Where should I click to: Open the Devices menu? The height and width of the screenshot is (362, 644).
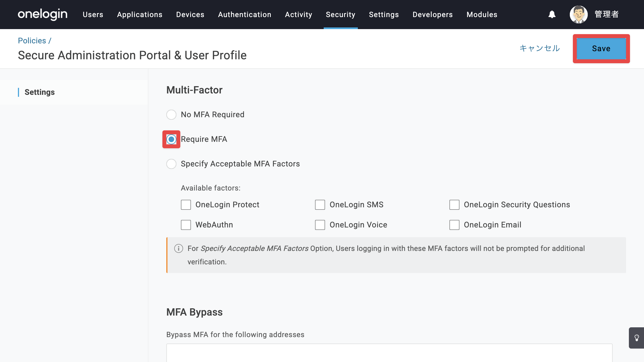click(x=190, y=15)
